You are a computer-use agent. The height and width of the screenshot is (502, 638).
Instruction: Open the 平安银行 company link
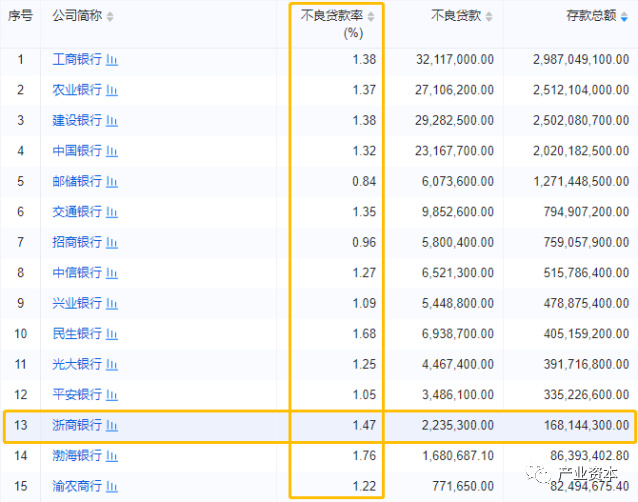77,395
